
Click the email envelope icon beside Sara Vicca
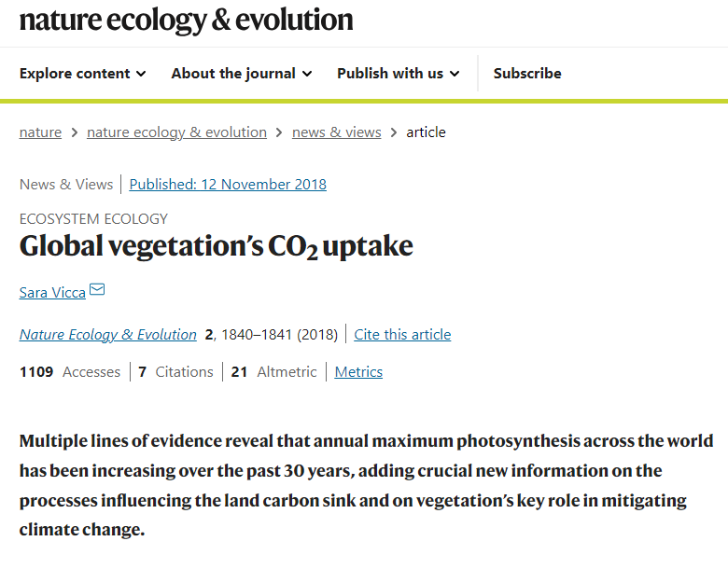[97, 291]
